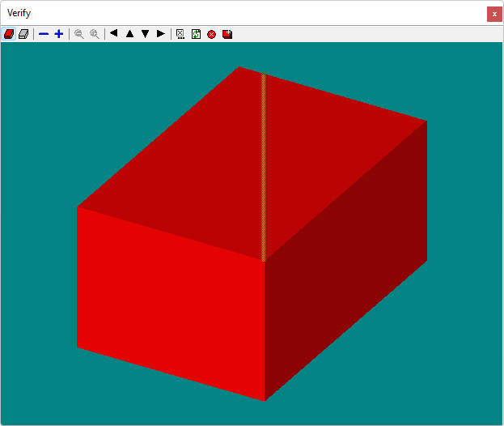Click the blue minus button
This screenshot has width=504, height=426.
click(44, 34)
